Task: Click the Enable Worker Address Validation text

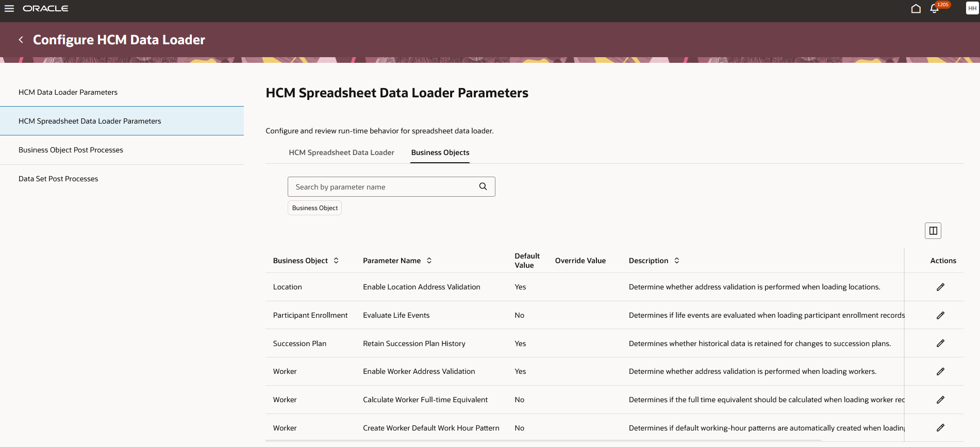Action: [x=419, y=371]
